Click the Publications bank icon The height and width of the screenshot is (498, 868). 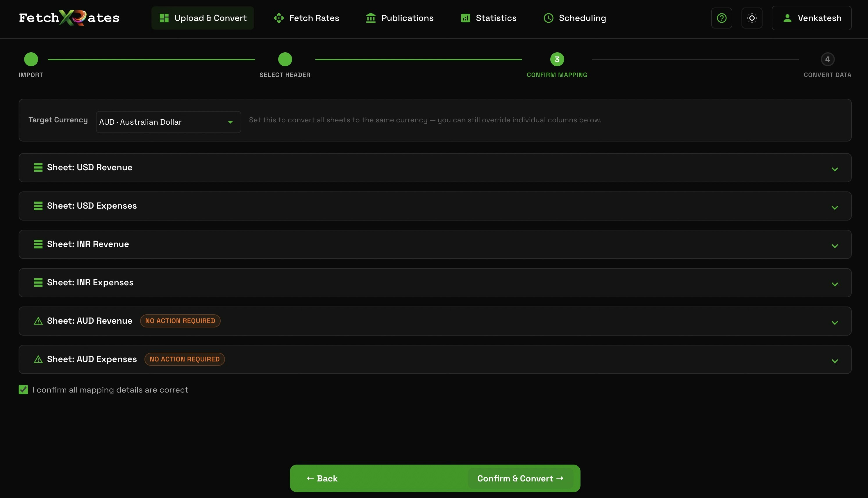coord(371,18)
